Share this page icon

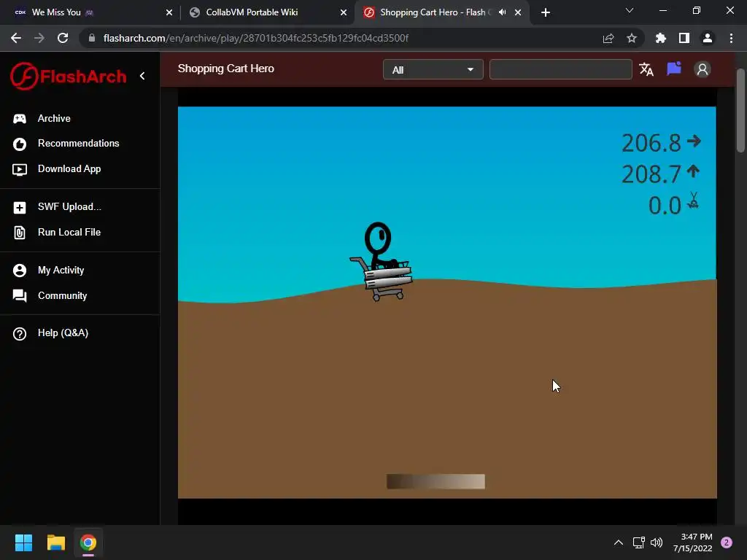click(608, 38)
